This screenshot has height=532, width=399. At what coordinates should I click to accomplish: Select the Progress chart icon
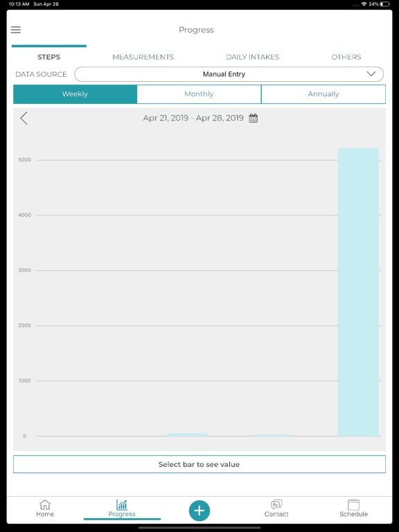pos(122,504)
